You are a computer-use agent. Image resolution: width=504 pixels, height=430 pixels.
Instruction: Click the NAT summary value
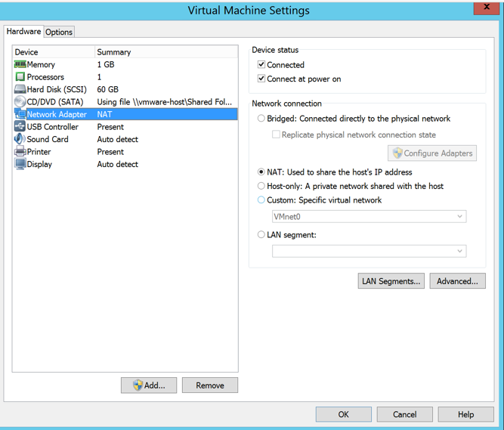pos(104,114)
